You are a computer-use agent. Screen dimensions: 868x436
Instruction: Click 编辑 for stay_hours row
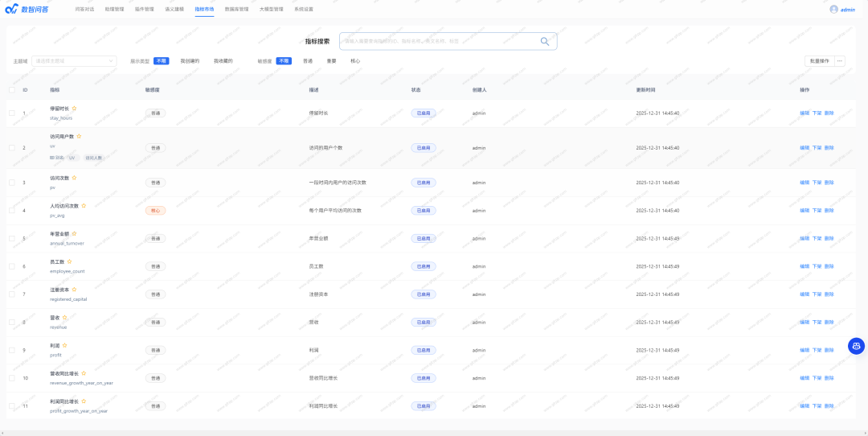tap(805, 113)
